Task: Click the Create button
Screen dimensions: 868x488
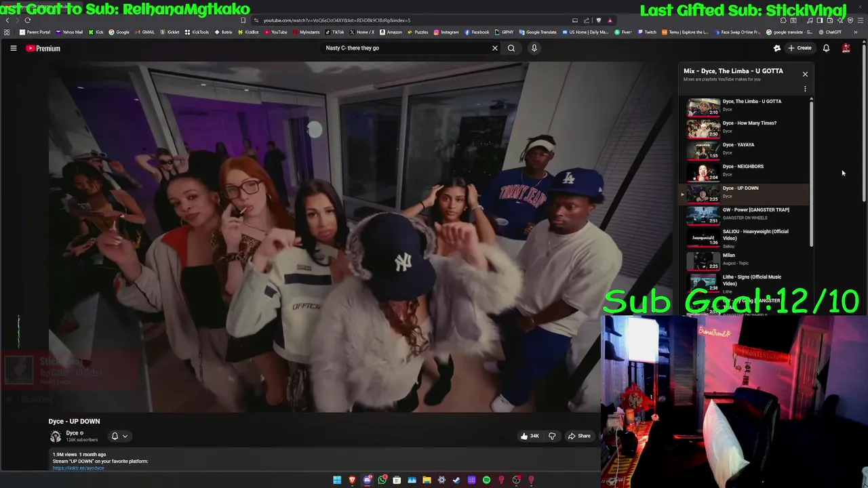Action: (x=800, y=48)
